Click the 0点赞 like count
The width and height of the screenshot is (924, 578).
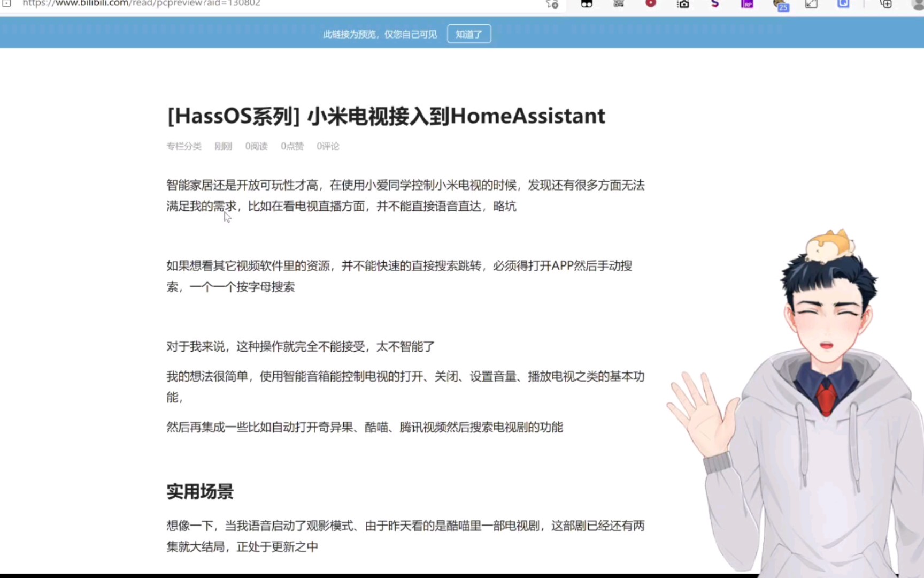[x=292, y=146]
